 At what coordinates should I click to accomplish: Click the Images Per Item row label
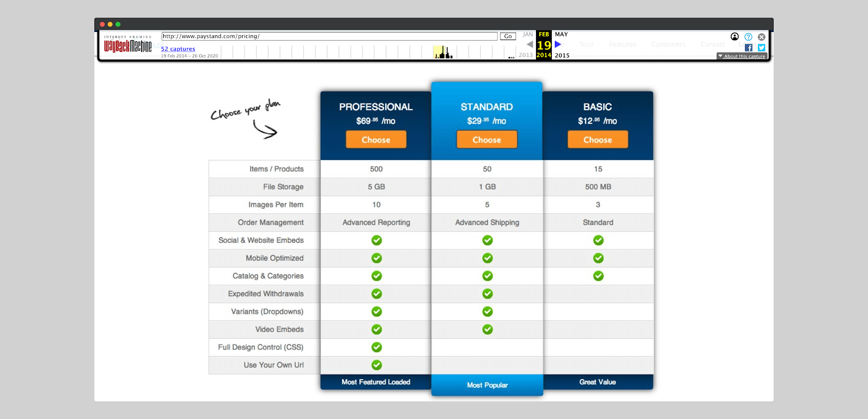276,205
